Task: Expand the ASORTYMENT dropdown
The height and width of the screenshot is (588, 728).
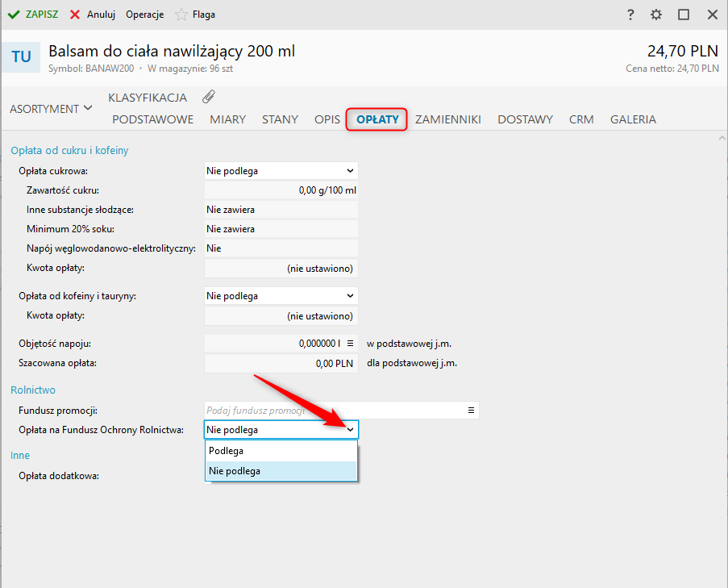Action: (x=51, y=109)
